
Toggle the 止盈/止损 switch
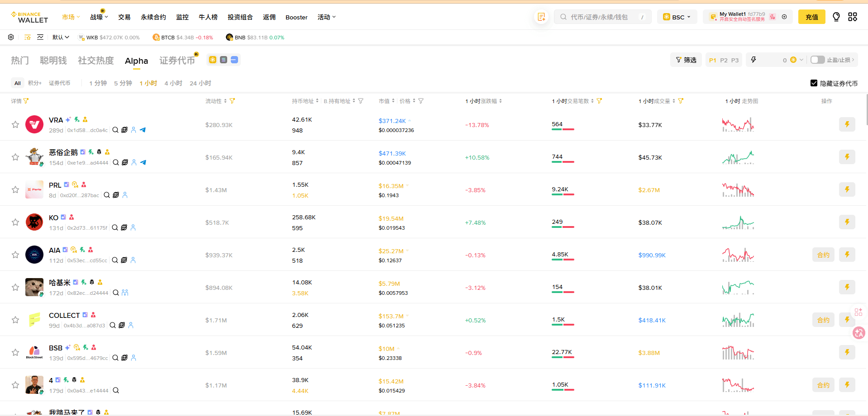point(817,60)
